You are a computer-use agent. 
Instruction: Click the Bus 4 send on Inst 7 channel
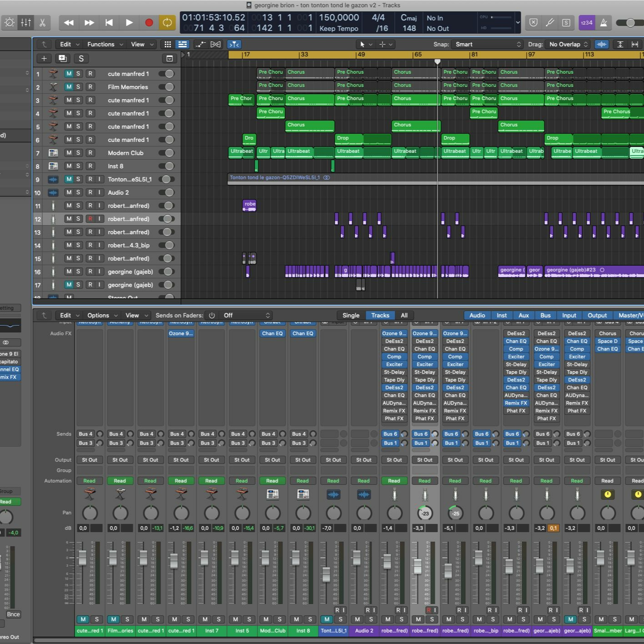[207, 434]
